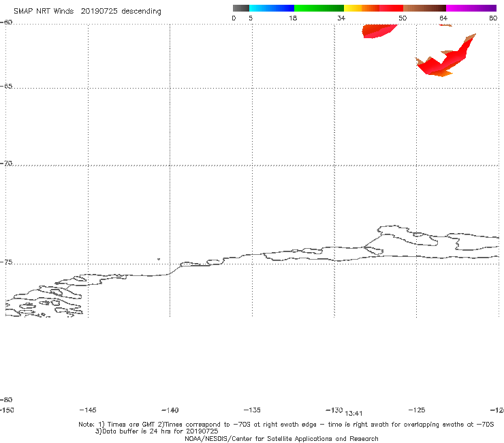Click the longitude label '-135'
504x443 pixels.
(x=252, y=410)
